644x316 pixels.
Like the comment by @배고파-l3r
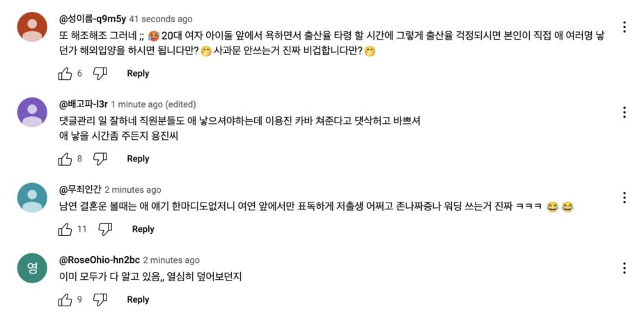(x=65, y=159)
